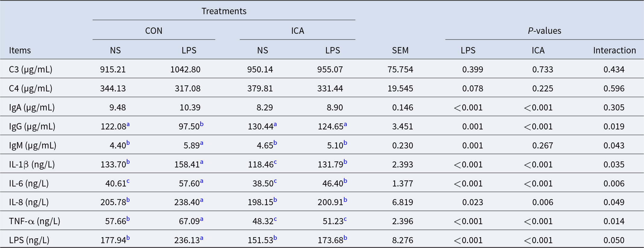
Task: Click the 1042.80 value cell
Action: click(185, 69)
